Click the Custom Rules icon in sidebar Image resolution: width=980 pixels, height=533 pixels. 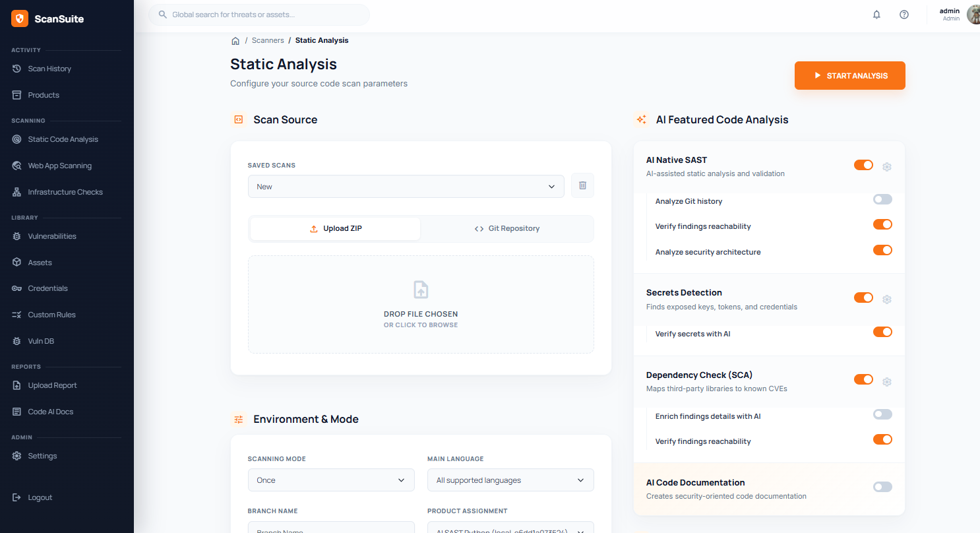tap(17, 315)
